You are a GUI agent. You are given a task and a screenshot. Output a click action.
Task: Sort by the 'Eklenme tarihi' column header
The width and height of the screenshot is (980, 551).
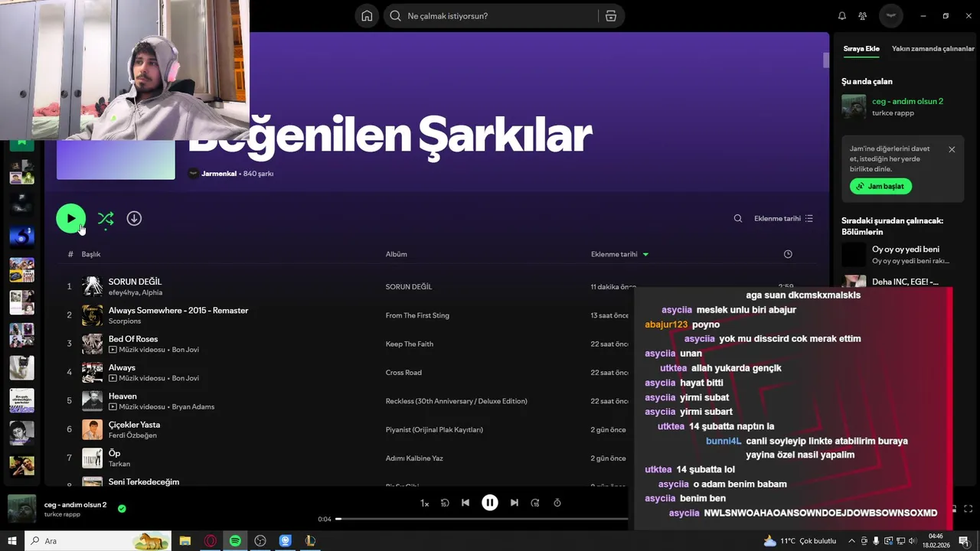(x=619, y=254)
